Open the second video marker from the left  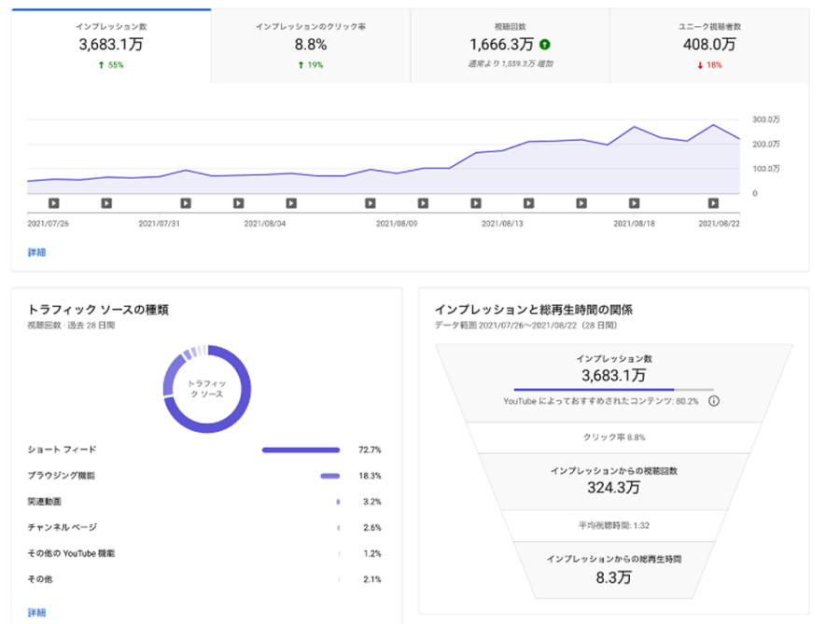[x=106, y=202]
